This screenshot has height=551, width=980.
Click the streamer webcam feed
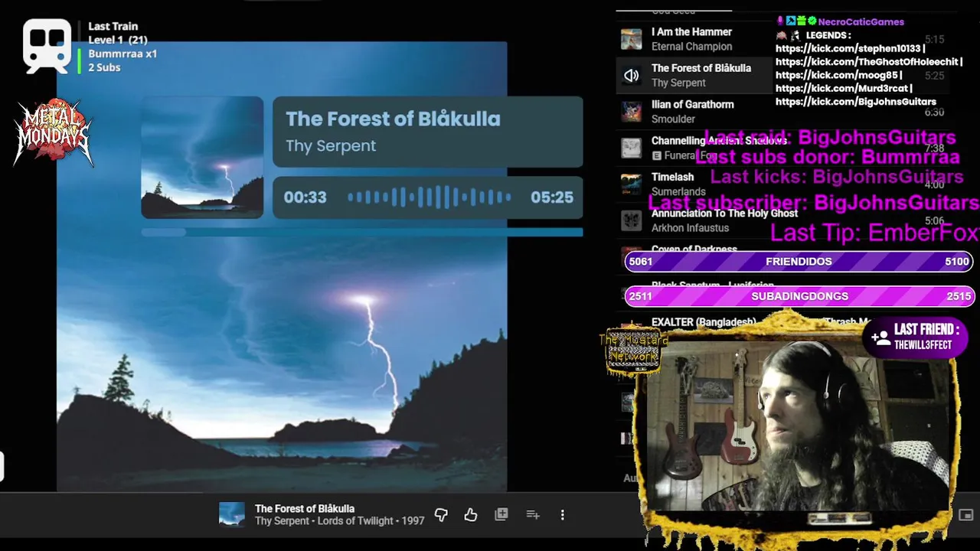pos(798,427)
